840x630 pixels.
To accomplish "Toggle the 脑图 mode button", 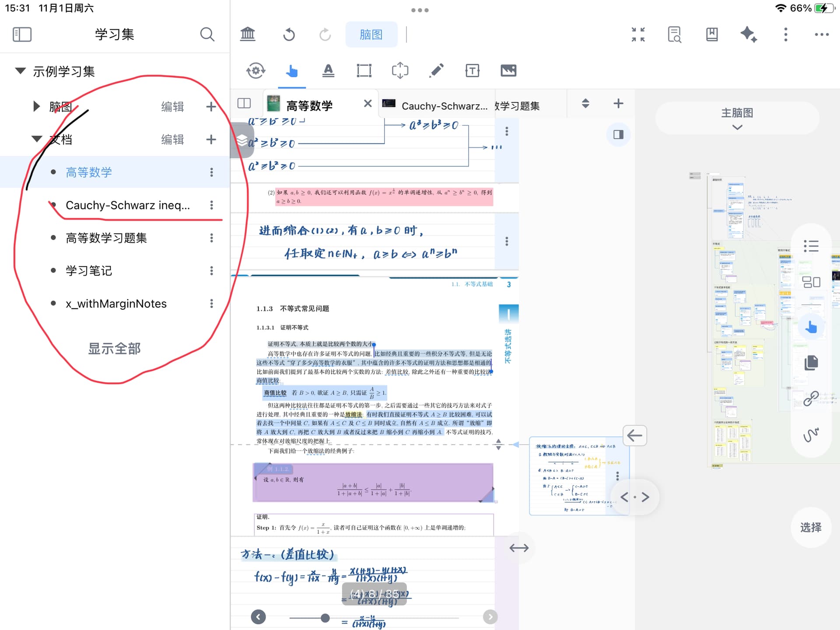I will [371, 35].
